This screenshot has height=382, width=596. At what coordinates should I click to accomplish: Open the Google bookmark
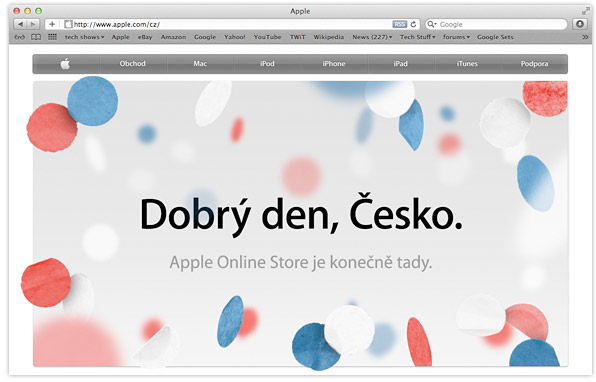pos(205,37)
